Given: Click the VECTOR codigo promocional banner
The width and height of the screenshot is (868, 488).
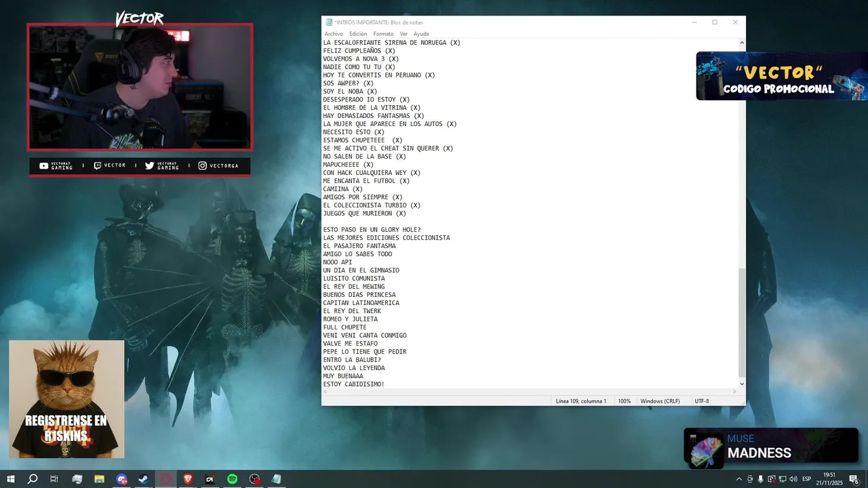Looking at the screenshot, I should pyautogui.click(x=782, y=76).
